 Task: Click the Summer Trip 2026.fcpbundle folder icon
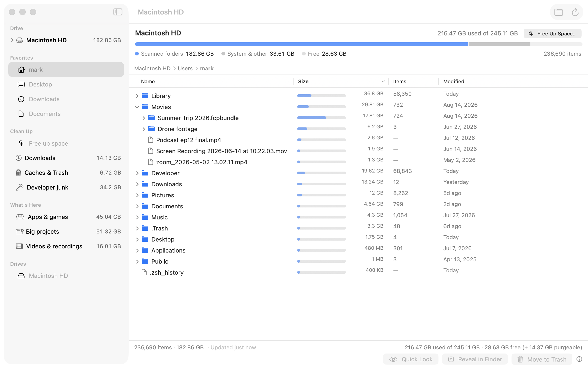pyautogui.click(x=151, y=118)
